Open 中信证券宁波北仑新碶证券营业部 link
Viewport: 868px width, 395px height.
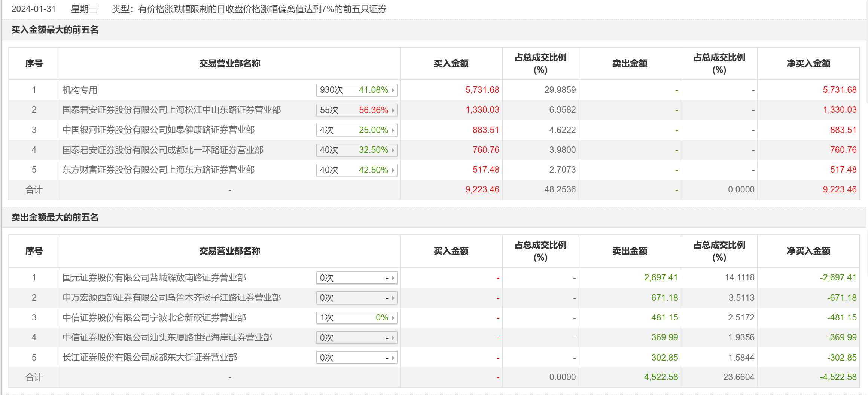click(x=154, y=318)
